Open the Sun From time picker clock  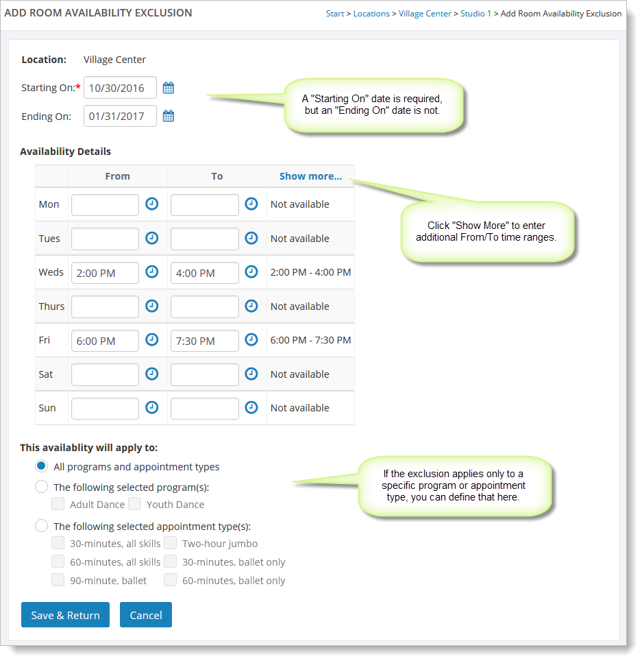tap(151, 408)
